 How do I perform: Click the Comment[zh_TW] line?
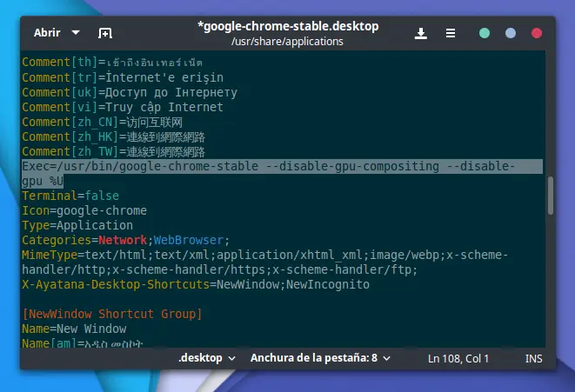point(113,151)
